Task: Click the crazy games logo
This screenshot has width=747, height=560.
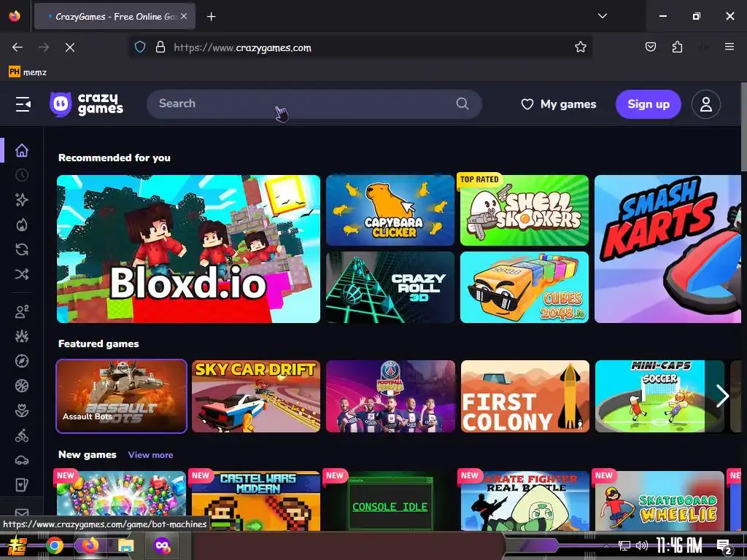Action: (86, 104)
